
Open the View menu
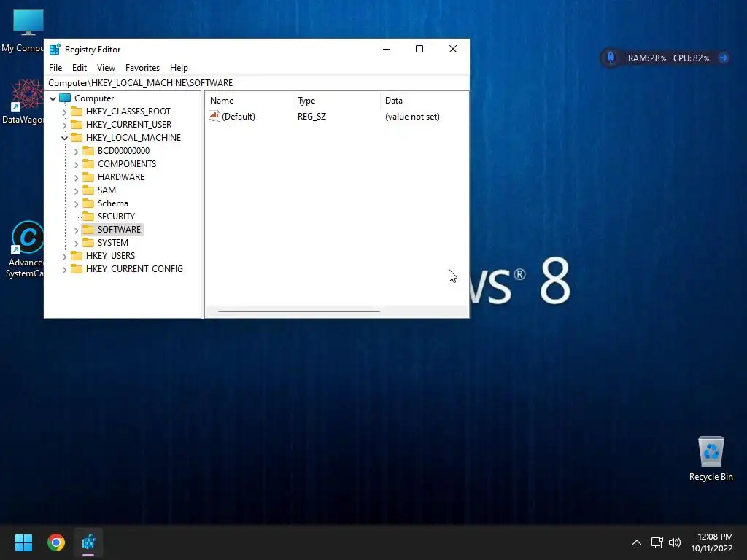tap(106, 68)
